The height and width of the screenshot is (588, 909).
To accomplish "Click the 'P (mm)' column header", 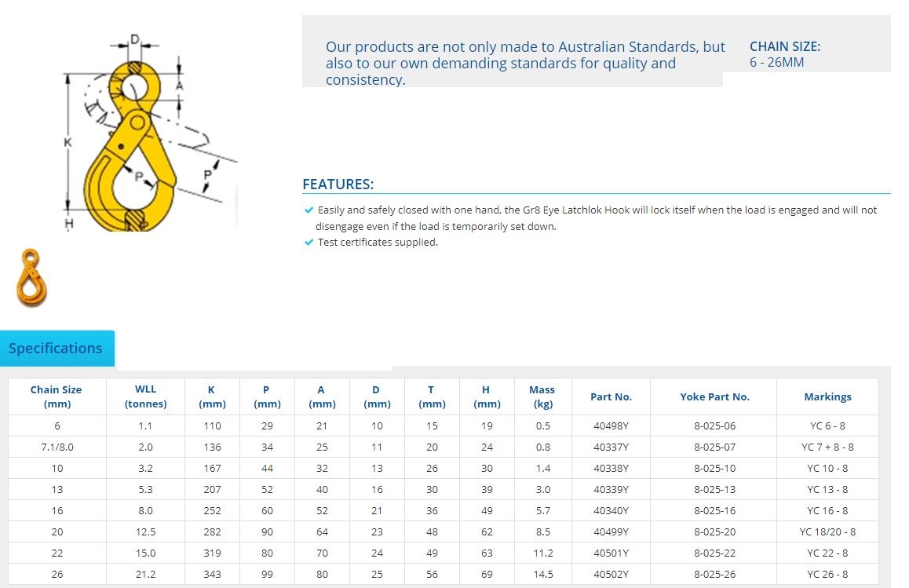I will coord(267,396).
